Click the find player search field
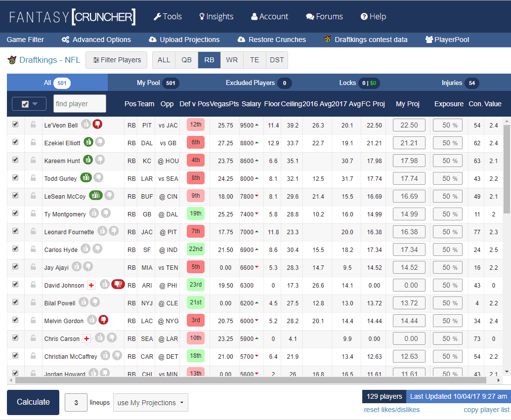This screenshot has width=511, height=420. pos(80,104)
